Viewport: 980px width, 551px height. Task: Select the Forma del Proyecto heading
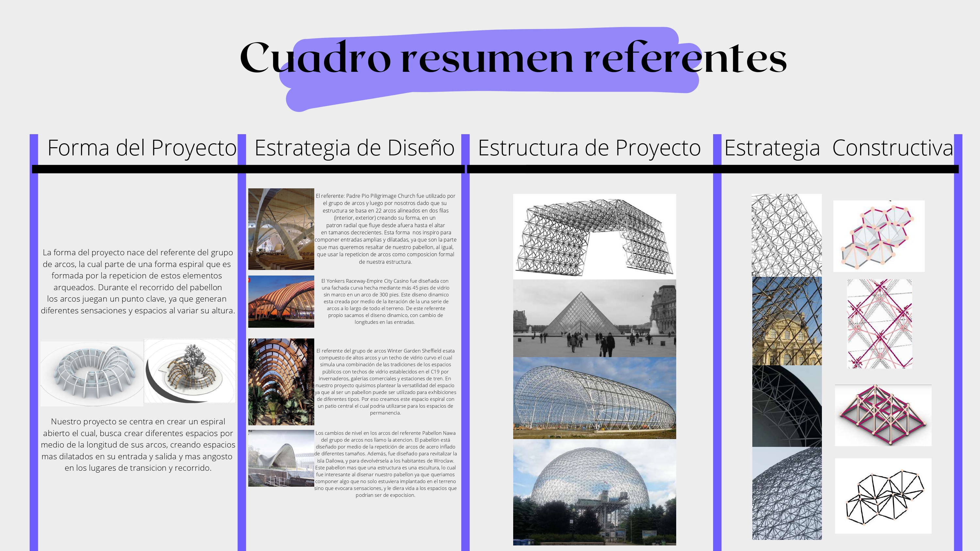tap(142, 148)
